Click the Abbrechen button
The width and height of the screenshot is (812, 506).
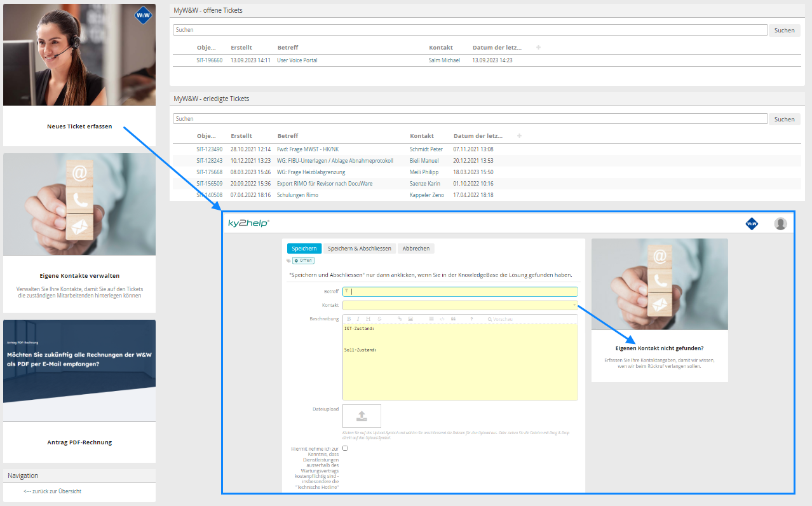[x=416, y=249]
